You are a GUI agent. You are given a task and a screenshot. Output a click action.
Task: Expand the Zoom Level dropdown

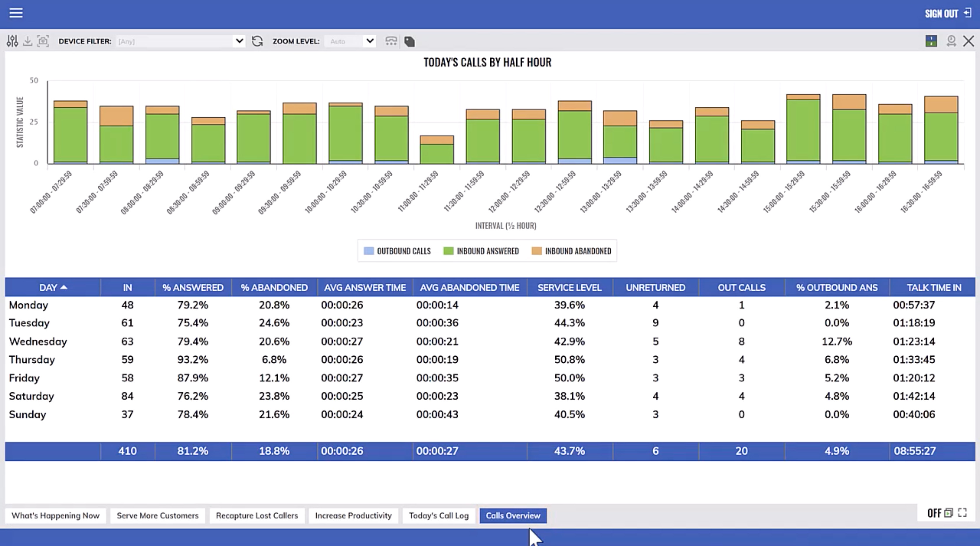(370, 41)
